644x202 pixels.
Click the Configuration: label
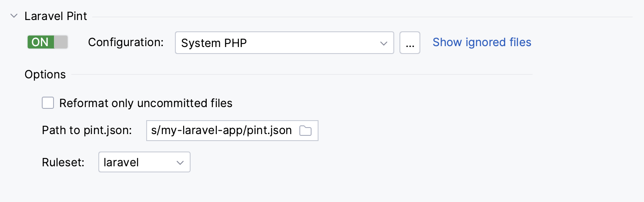pos(126,42)
